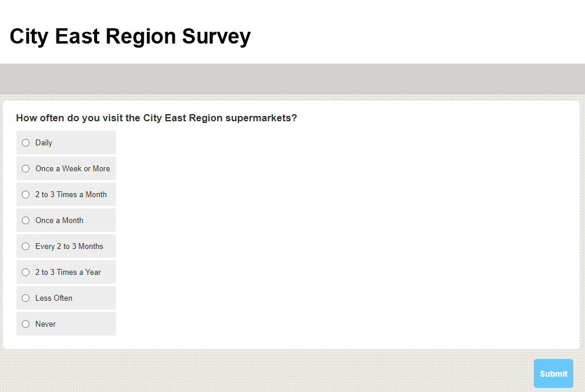Click the gray banner below the title
Image resolution: width=585 pixels, height=392 pixels.
[x=292, y=79]
